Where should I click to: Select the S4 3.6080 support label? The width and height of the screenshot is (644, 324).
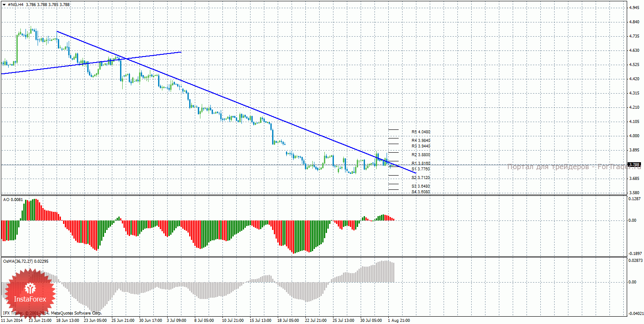[x=421, y=192]
